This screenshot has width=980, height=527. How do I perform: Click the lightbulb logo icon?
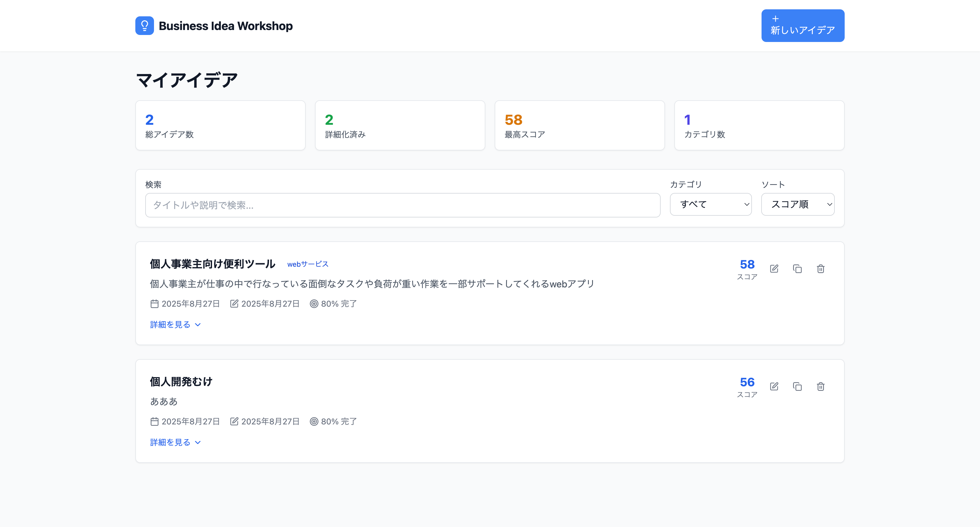145,25
